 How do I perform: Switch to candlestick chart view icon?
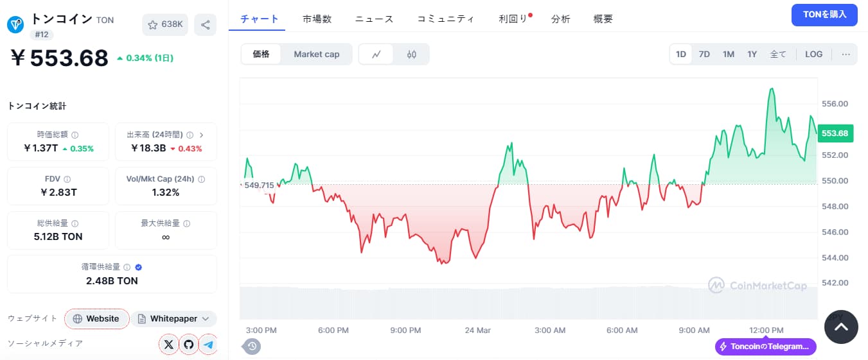(x=412, y=55)
